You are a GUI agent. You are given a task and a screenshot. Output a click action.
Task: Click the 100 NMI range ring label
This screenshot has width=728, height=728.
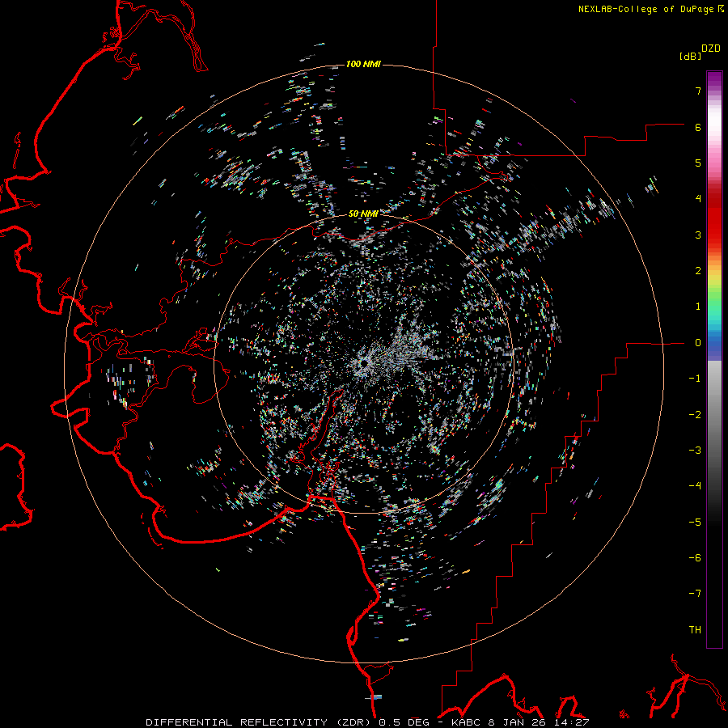[363, 64]
